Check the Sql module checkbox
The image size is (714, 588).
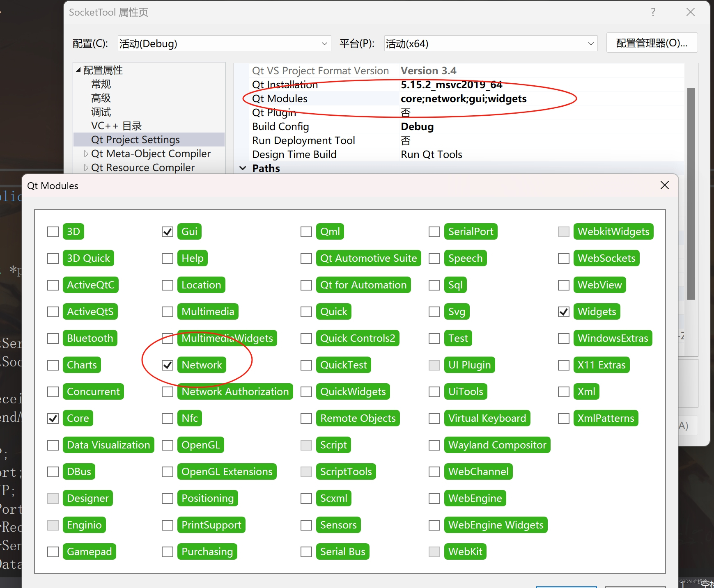point(434,285)
